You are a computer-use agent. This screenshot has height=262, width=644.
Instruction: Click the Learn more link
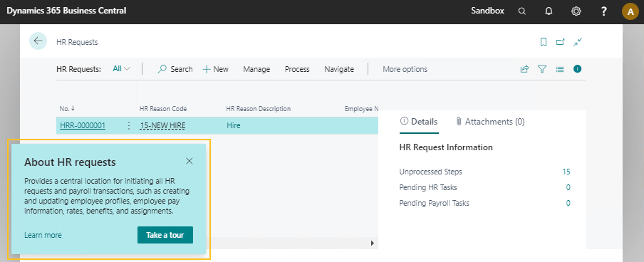[x=43, y=235]
